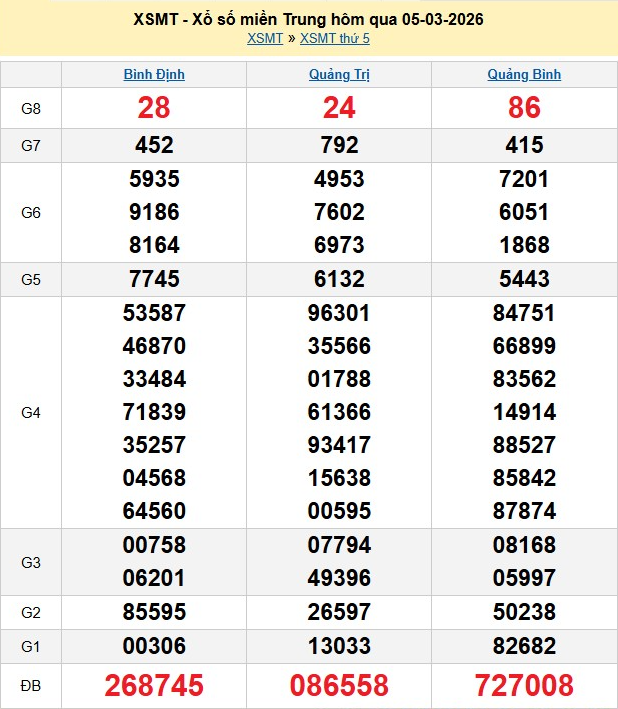Open the Quảng Bình province link
Viewport: 618px width, 709px height.
524,75
